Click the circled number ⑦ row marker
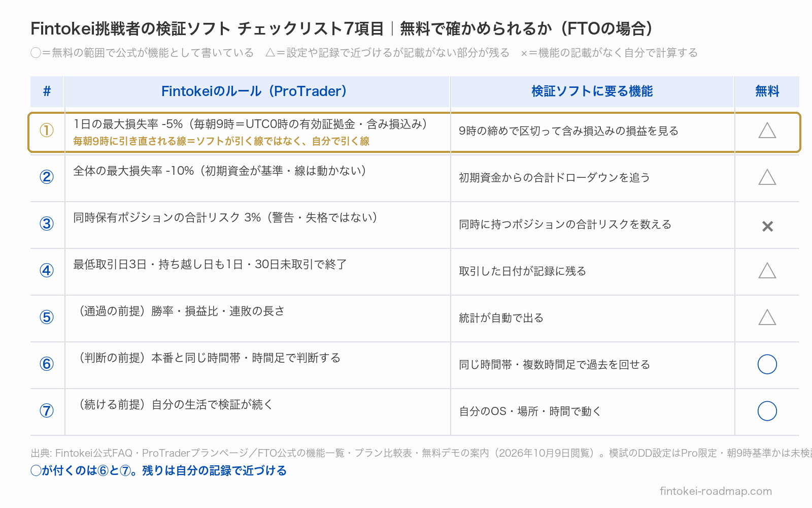 pyautogui.click(x=47, y=410)
